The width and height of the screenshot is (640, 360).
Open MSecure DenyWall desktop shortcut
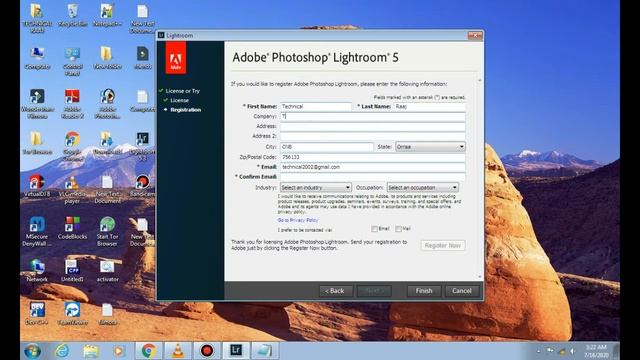[37, 232]
